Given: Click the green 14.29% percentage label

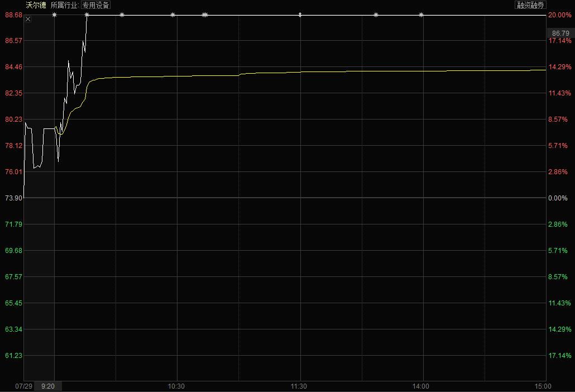Looking at the screenshot, I should pyautogui.click(x=559, y=329).
